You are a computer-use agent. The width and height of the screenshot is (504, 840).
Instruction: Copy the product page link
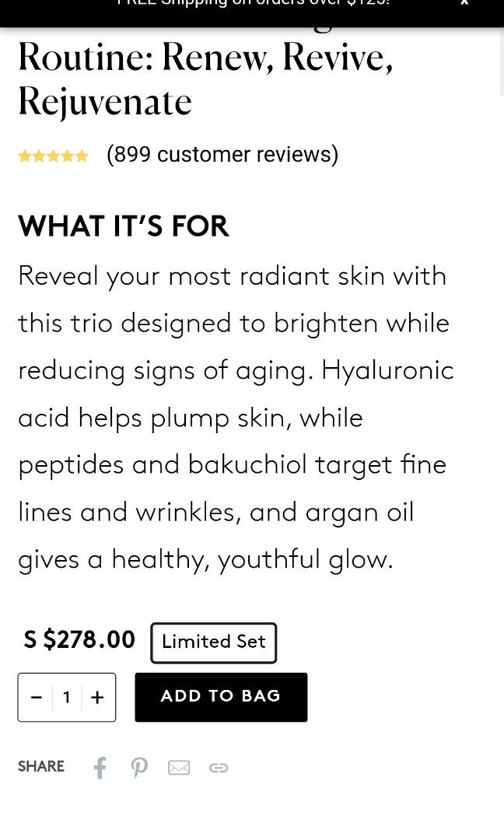219,768
